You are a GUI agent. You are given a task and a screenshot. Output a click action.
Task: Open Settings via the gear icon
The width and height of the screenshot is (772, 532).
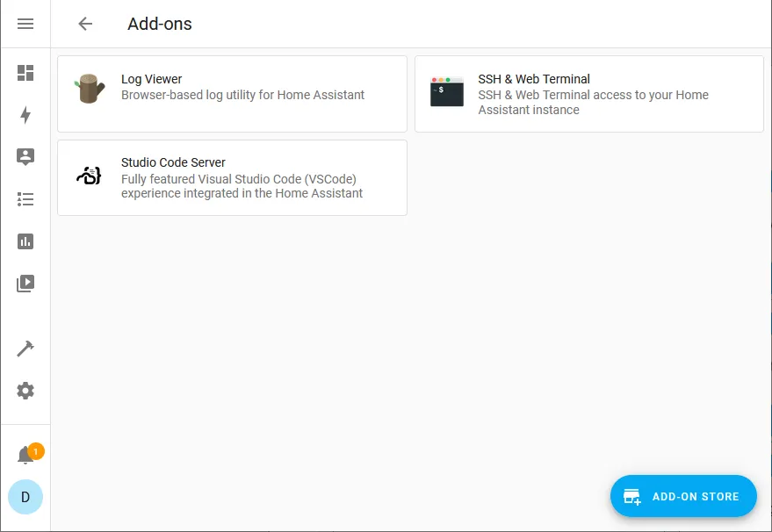(25, 390)
